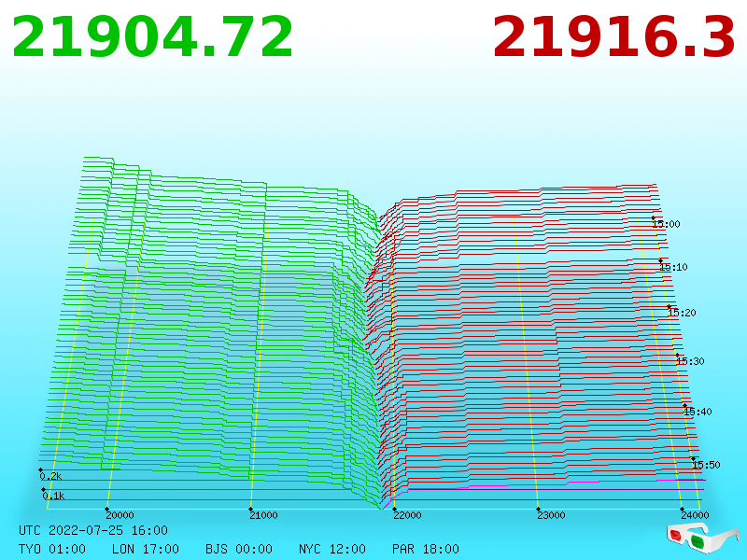The image size is (747, 560).
Task: Click the 20000 price axis label
Action: [120, 515]
